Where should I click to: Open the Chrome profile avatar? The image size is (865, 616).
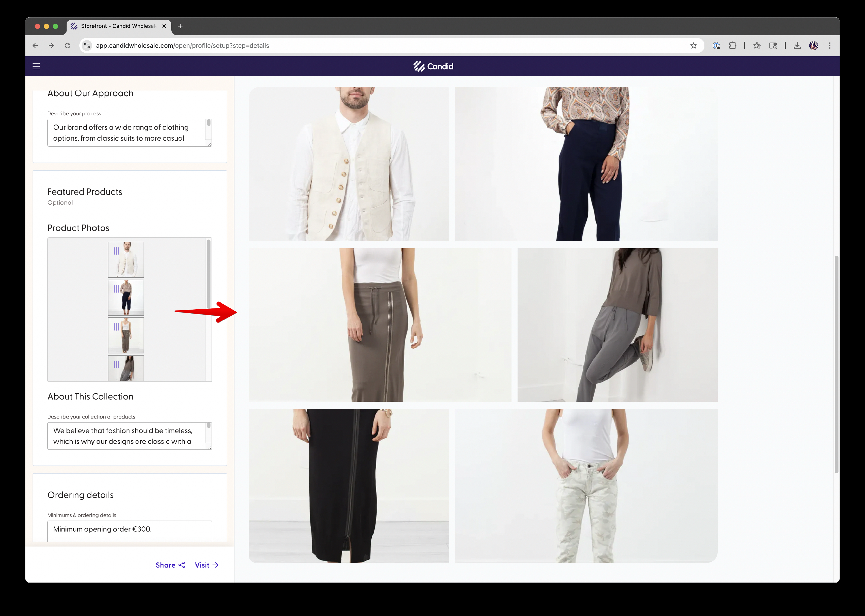[813, 46]
